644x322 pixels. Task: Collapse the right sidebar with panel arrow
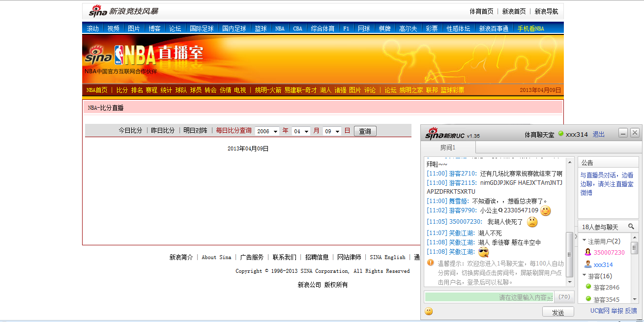[x=576, y=236]
